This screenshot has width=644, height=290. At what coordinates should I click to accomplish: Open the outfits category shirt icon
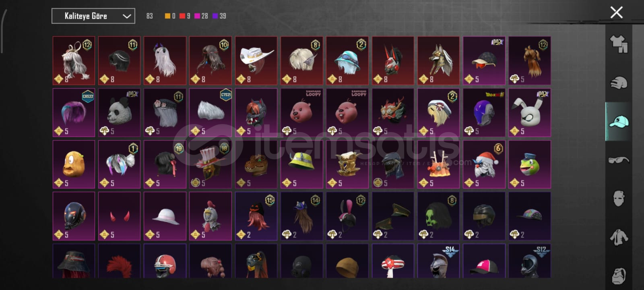tap(619, 44)
